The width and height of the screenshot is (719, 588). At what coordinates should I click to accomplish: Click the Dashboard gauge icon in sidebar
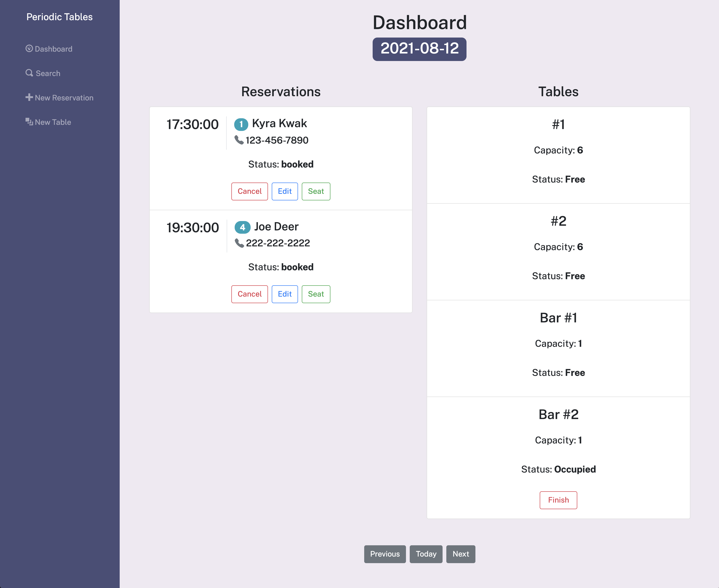(29, 48)
